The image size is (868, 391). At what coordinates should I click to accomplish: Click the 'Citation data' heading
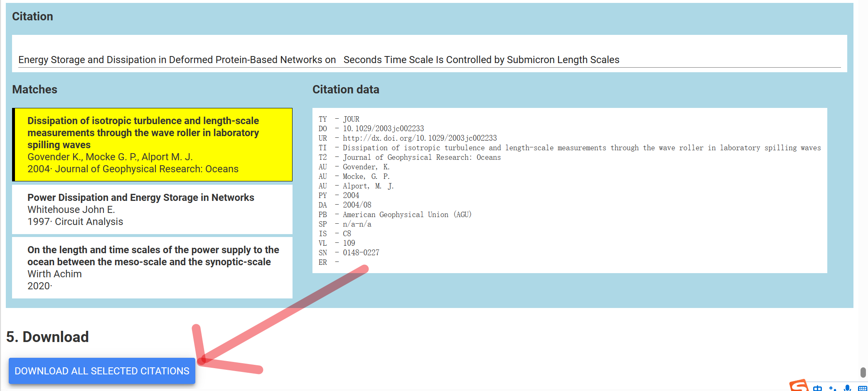coord(346,89)
